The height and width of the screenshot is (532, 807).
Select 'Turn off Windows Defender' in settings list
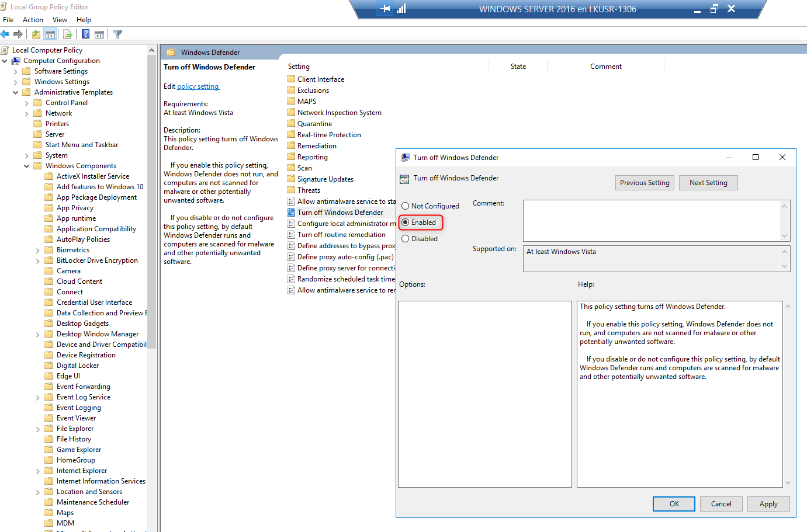point(340,213)
